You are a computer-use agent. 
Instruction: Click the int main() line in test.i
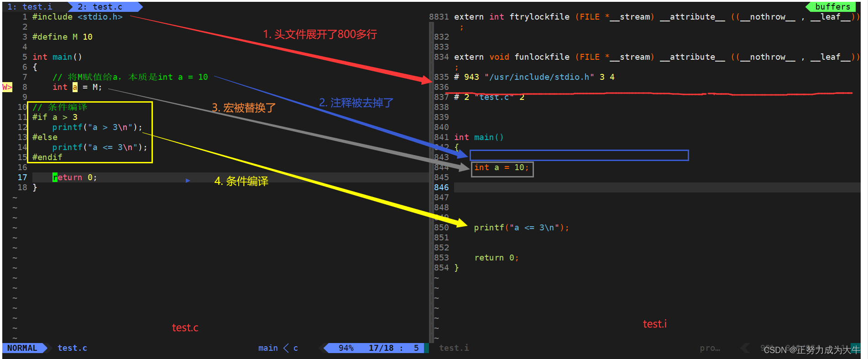click(479, 137)
